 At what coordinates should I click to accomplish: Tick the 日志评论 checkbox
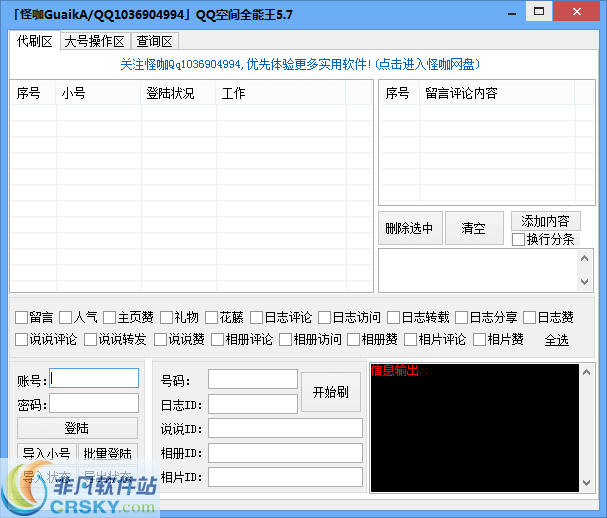click(x=257, y=317)
